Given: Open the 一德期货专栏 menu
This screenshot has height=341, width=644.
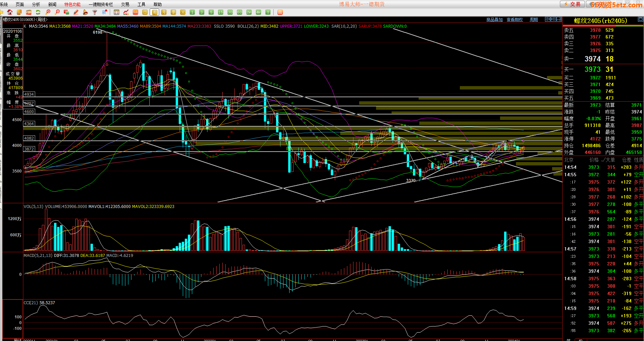Looking at the screenshot, I should pyautogui.click(x=101, y=4).
